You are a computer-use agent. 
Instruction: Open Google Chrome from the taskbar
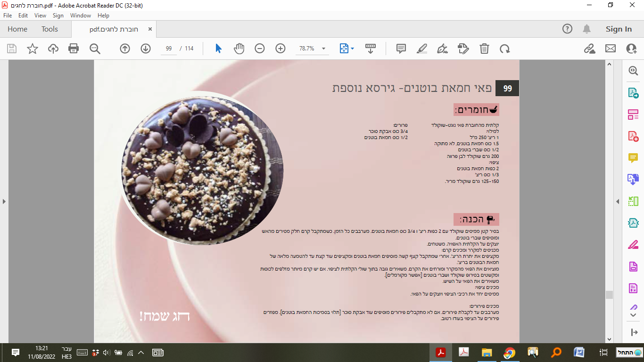(x=509, y=353)
